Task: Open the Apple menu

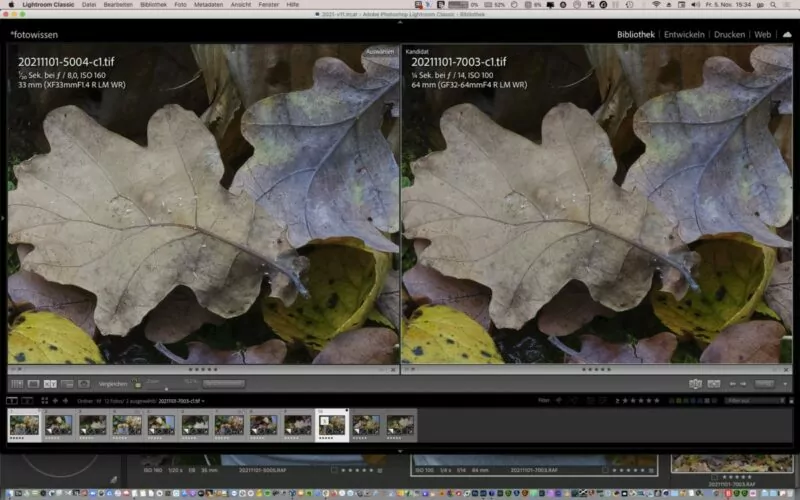Action: [x=11, y=5]
